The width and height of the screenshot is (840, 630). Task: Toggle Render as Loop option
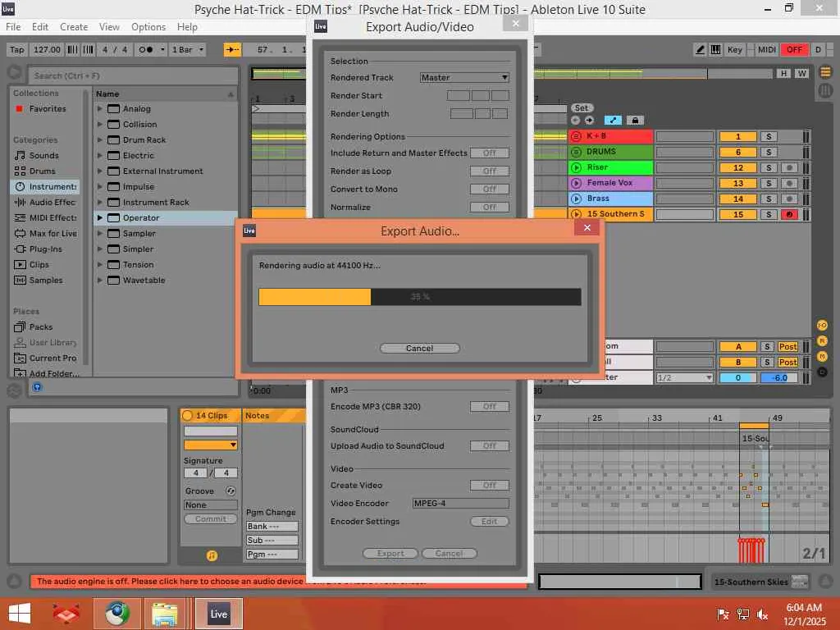[489, 171]
